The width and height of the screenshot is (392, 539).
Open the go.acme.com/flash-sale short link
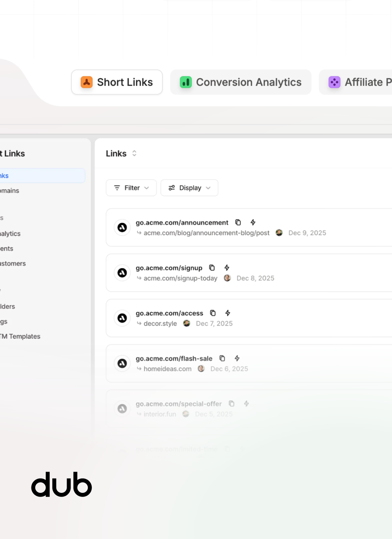(x=174, y=359)
